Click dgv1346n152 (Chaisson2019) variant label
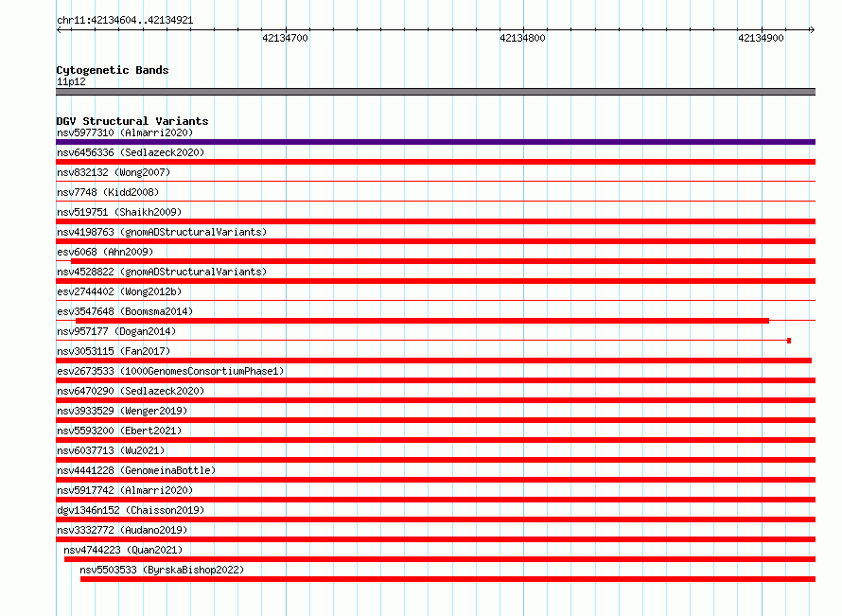The height and width of the screenshot is (616, 842). 131,510
